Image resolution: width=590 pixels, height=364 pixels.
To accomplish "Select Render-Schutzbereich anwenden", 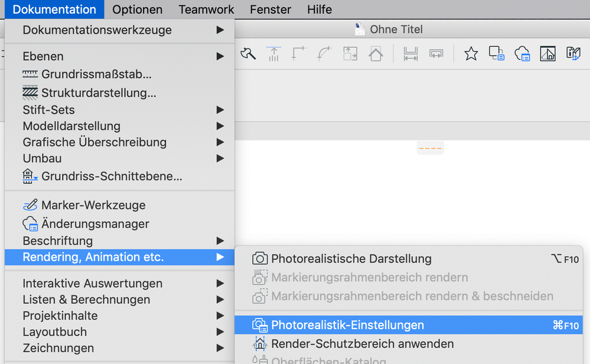I will (362, 343).
